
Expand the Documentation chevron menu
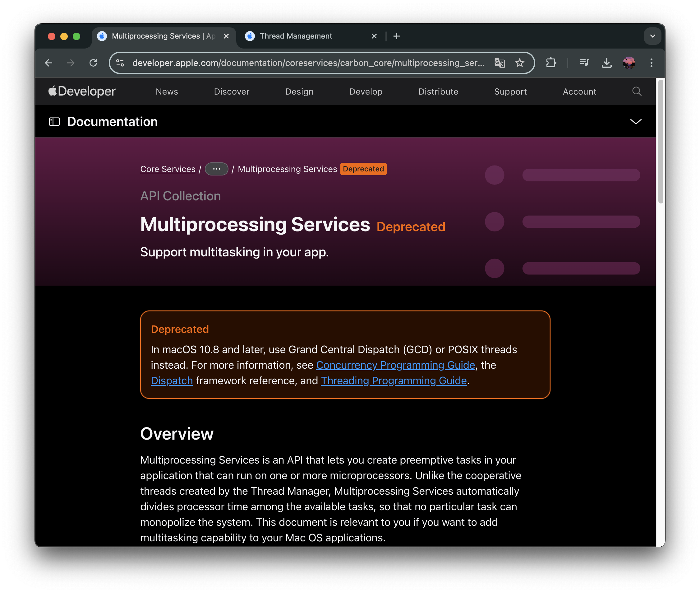click(636, 122)
